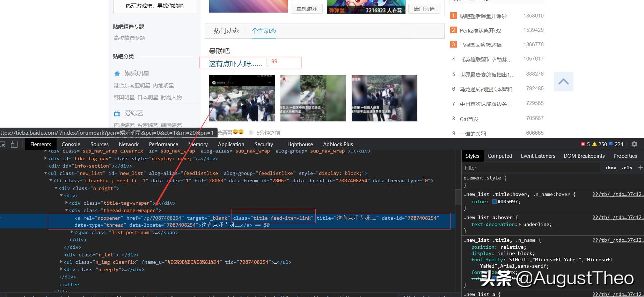
Task: Open the Sources tab
Action: coord(100,144)
